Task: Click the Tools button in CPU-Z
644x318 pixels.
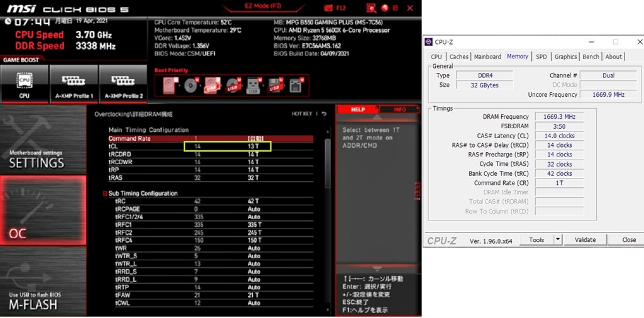Action: [x=536, y=239]
